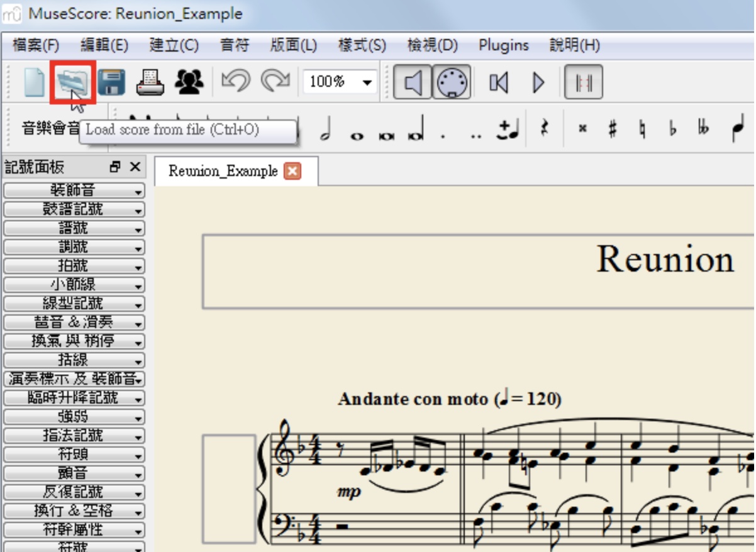The width and height of the screenshot is (756, 552).
Task: Expand the 符頭 palette
Action: (x=74, y=455)
